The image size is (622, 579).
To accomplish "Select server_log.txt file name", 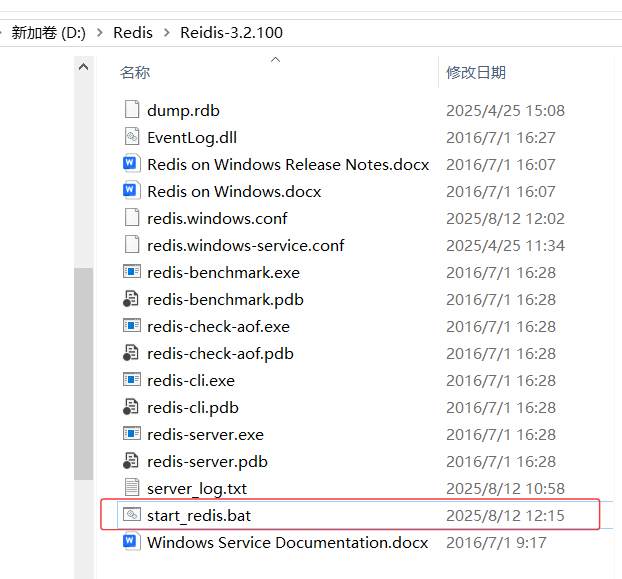I will pyautogui.click(x=197, y=489).
